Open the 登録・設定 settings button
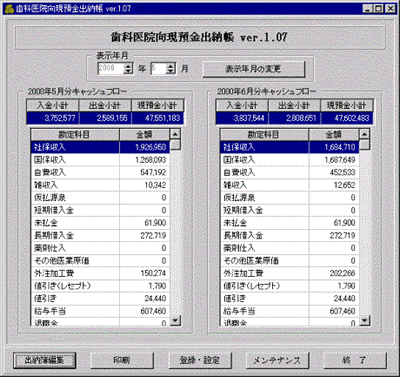400x377 pixels. coord(200,360)
